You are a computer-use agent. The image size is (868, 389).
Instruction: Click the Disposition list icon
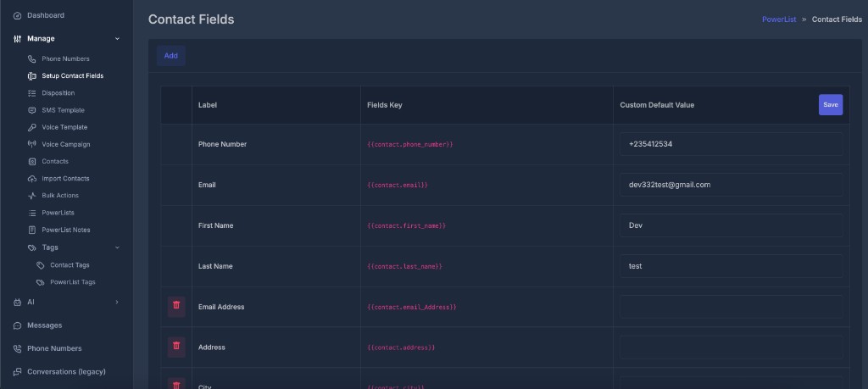tap(31, 93)
